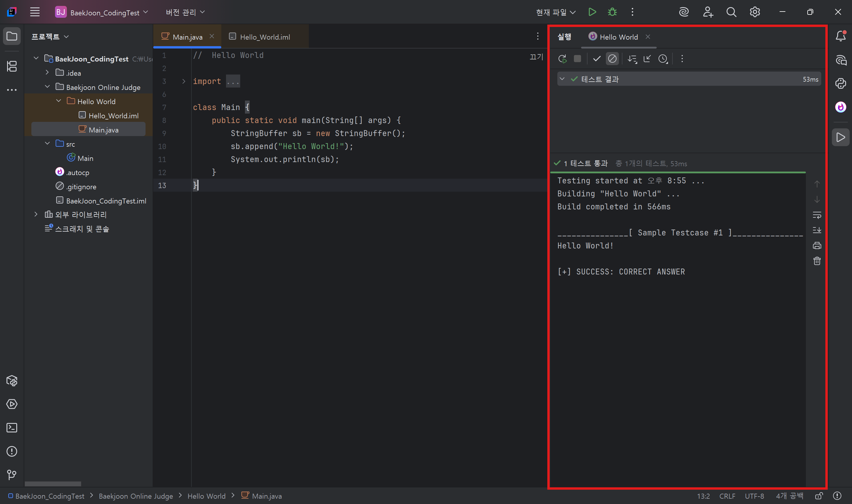The height and width of the screenshot is (504, 852).
Task: Open the Project view mode dropdown
Action: tap(50, 36)
